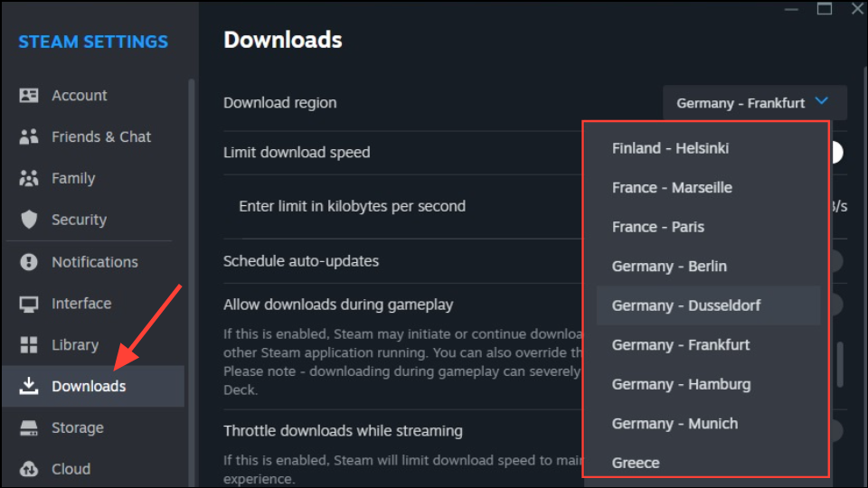Image resolution: width=868 pixels, height=488 pixels.
Task: Click the Storage drive icon
Action: point(29,427)
